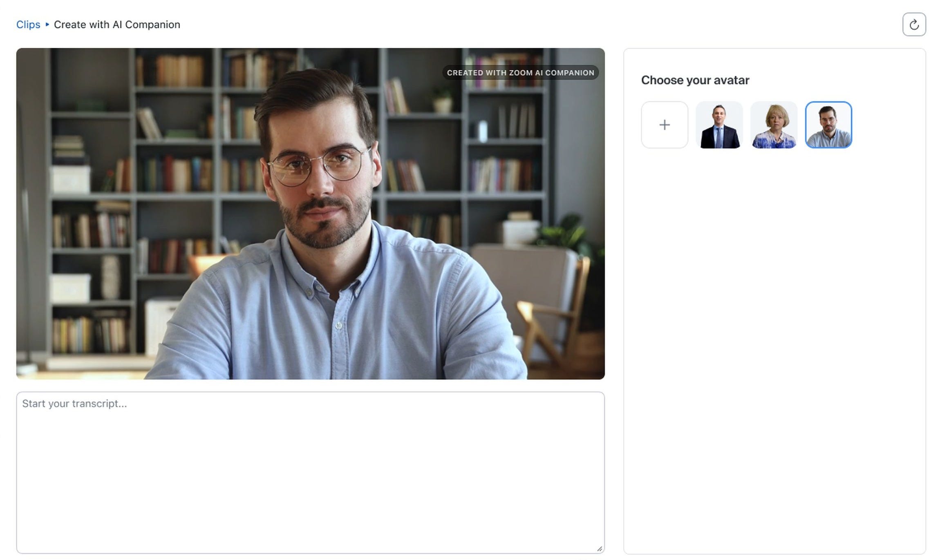Click the circular refresh arrow icon
The image size is (940, 560).
[x=914, y=25]
